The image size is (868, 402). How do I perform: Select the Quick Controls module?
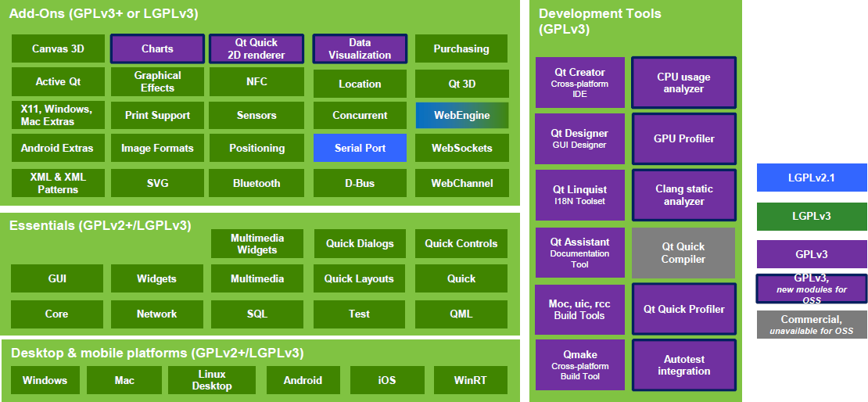[461, 243]
